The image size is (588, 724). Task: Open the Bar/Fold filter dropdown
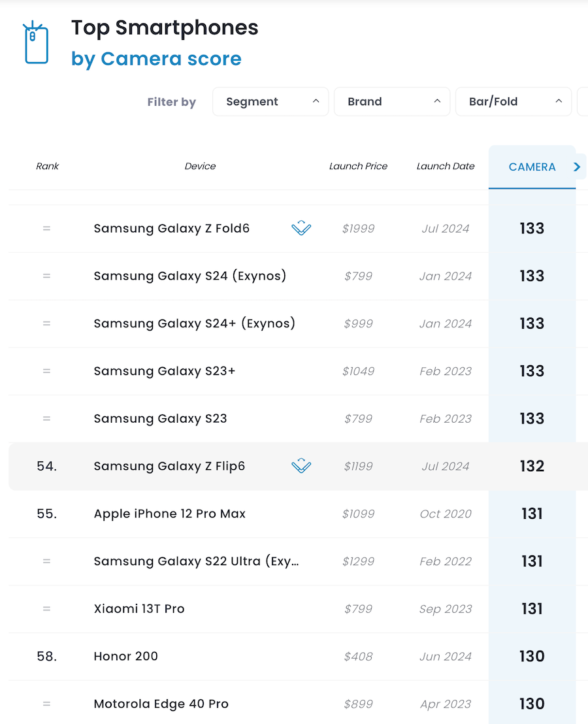click(513, 102)
